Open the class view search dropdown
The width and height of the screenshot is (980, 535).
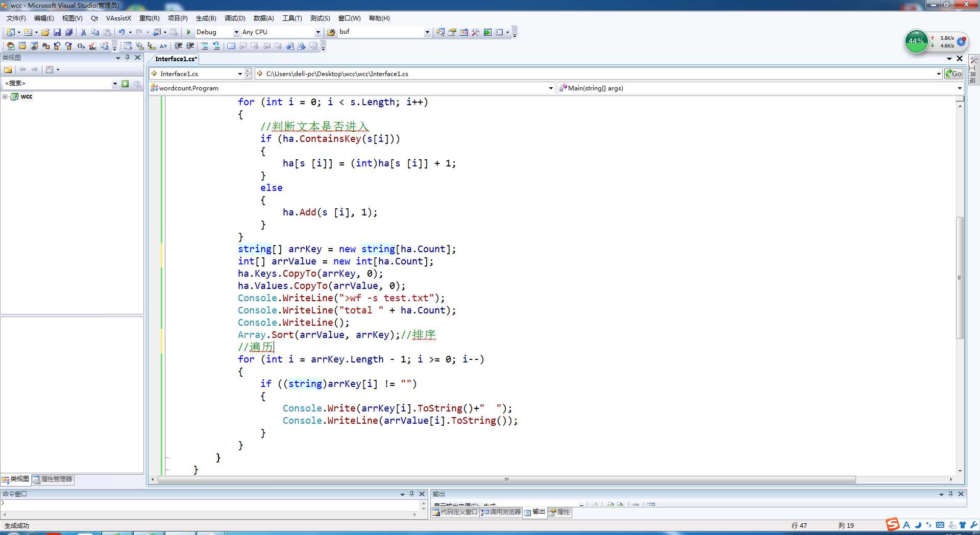click(115, 84)
